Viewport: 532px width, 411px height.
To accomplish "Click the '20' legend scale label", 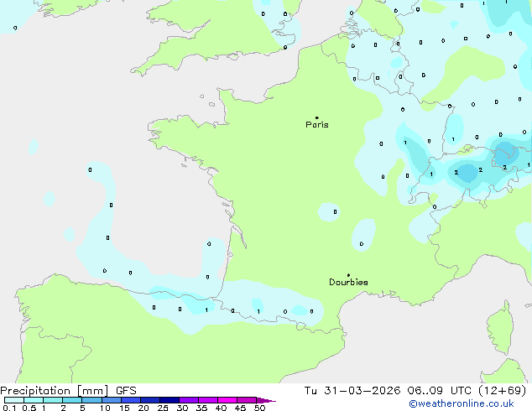I will click(x=143, y=408).
